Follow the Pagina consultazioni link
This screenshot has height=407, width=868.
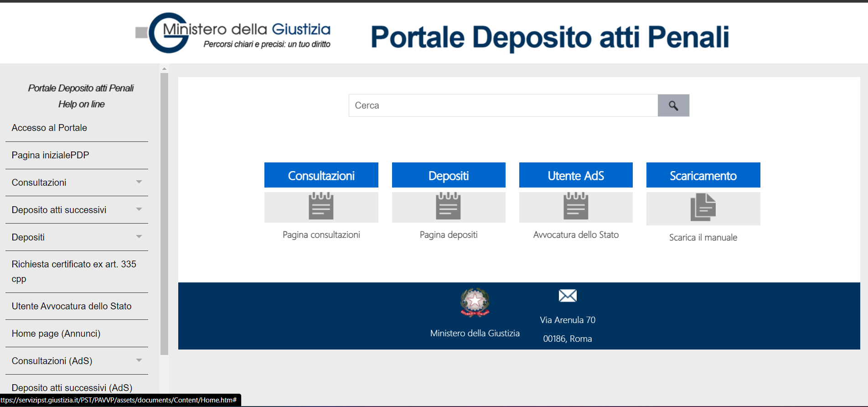pos(321,235)
